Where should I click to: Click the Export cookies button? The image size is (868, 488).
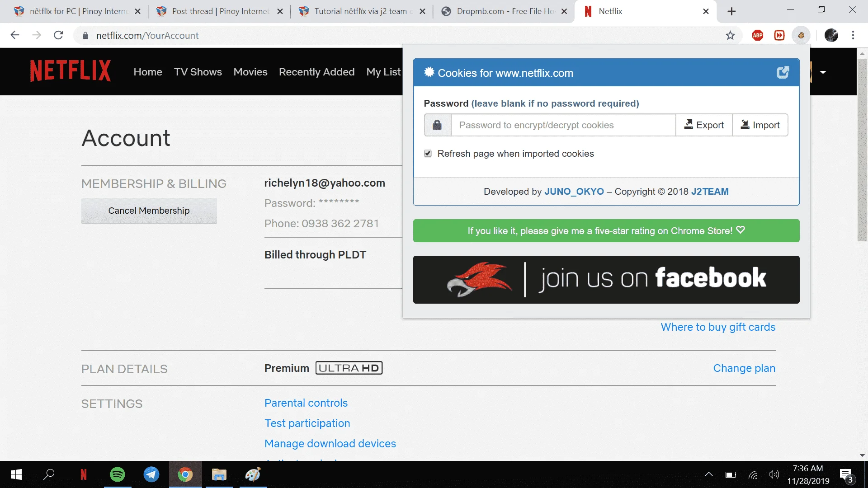pos(704,125)
